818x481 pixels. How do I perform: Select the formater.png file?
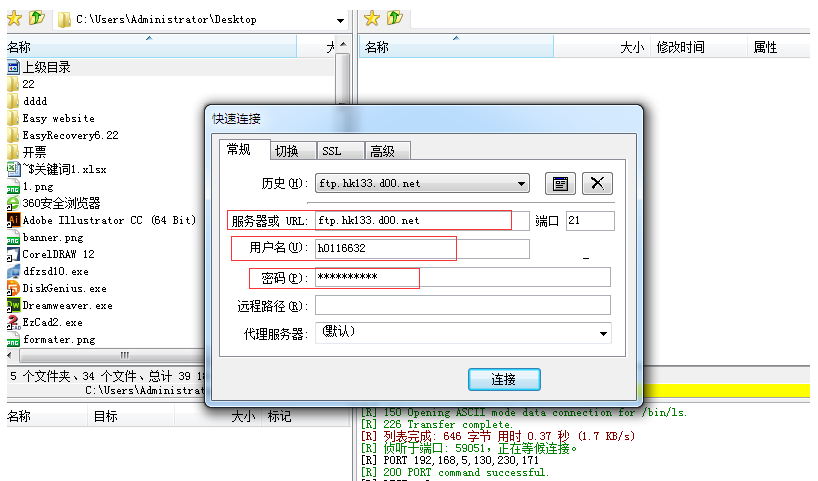coord(51,340)
